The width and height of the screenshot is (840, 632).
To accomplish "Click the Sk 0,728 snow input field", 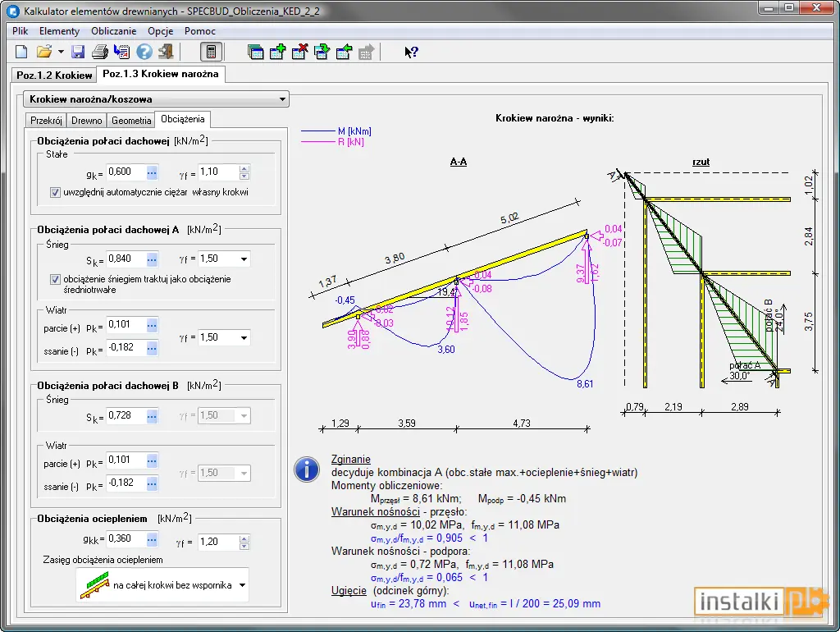I will [x=126, y=416].
